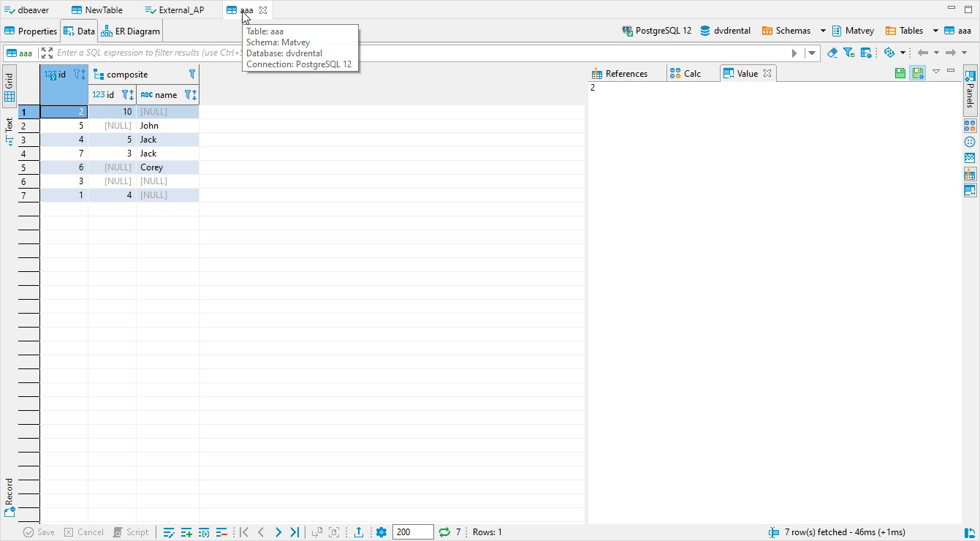Screen dimensions: 980x541
Task: Open the ER Diagram tab
Action: pos(131,31)
